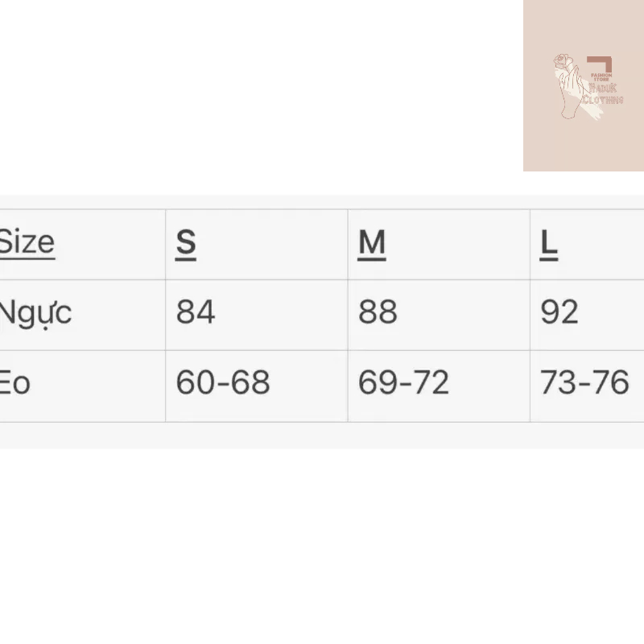Click the 69-72 waist range cell
The height and width of the screenshot is (644, 644).
pyautogui.click(x=403, y=383)
